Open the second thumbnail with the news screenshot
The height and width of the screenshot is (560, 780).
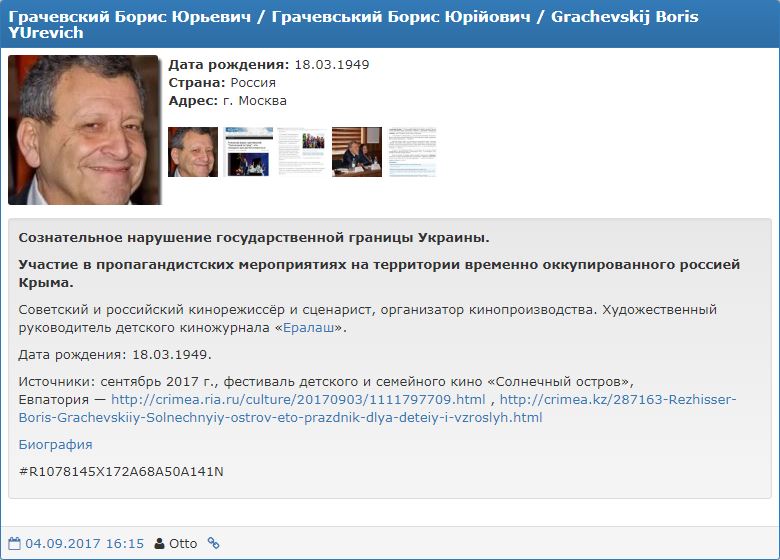tap(248, 152)
